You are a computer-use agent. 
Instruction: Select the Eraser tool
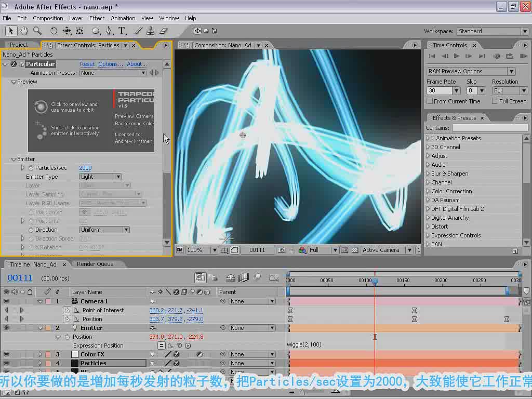pos(164,31)
